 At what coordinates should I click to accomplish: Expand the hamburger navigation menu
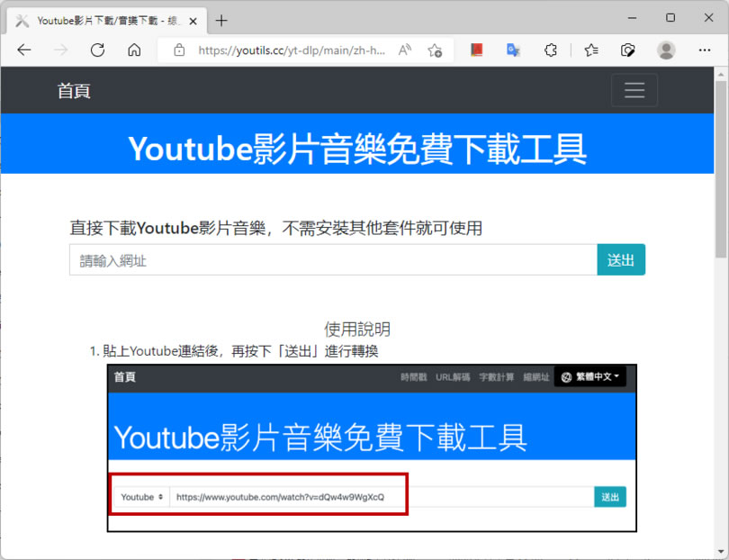coord(634,90)
